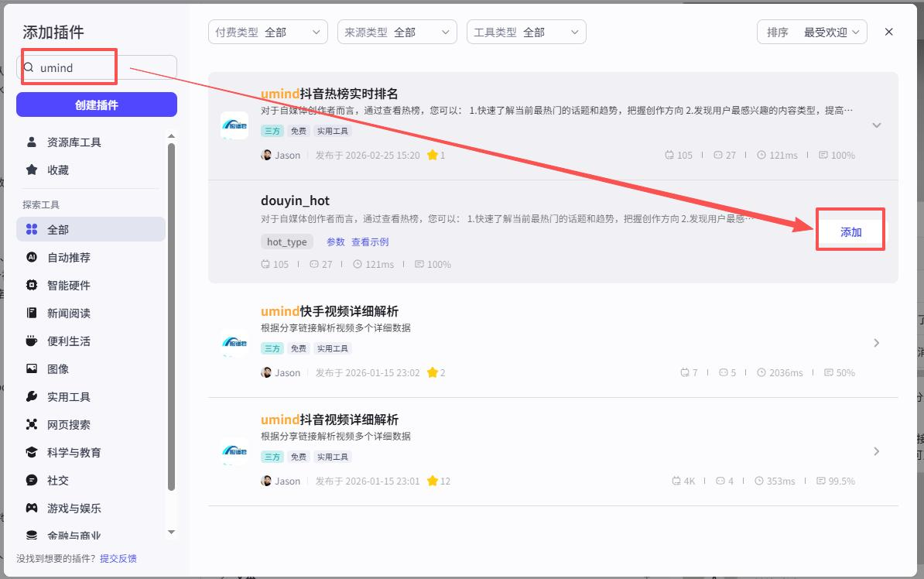Click the 网页搜索 network icon
The image size is (924, 579).
(32, 424)
